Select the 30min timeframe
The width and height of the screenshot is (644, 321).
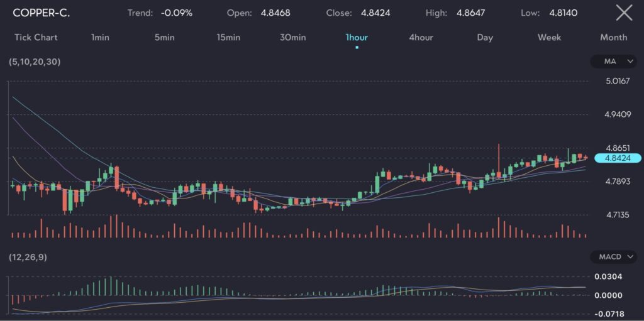pos(292,38)
